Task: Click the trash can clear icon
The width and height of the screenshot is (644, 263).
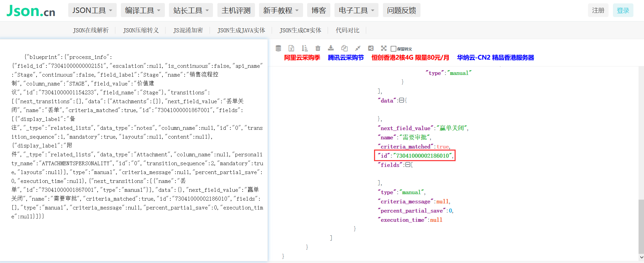Action: click(318, 48)
